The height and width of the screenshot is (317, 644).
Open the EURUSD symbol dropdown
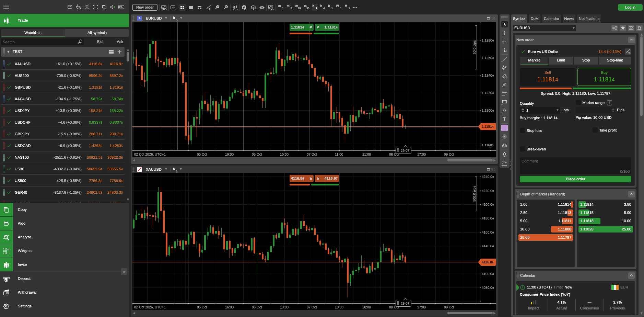[x=544, y=28]
